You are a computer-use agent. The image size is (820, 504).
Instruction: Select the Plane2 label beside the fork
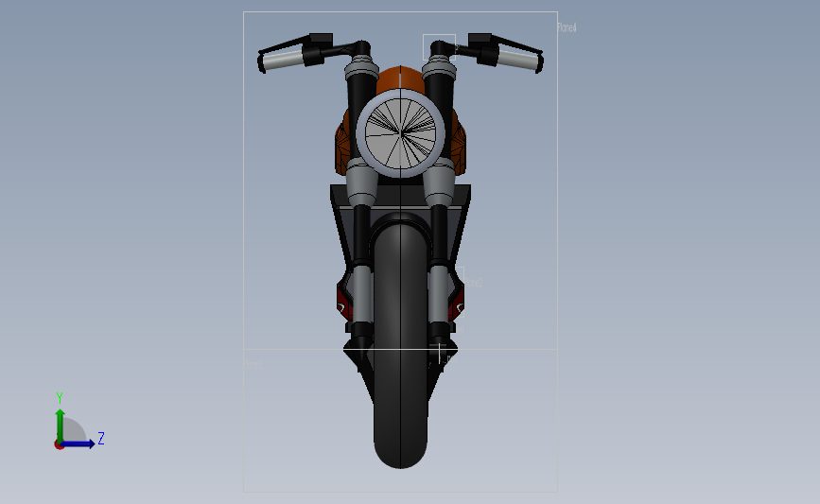pos(473,283)
